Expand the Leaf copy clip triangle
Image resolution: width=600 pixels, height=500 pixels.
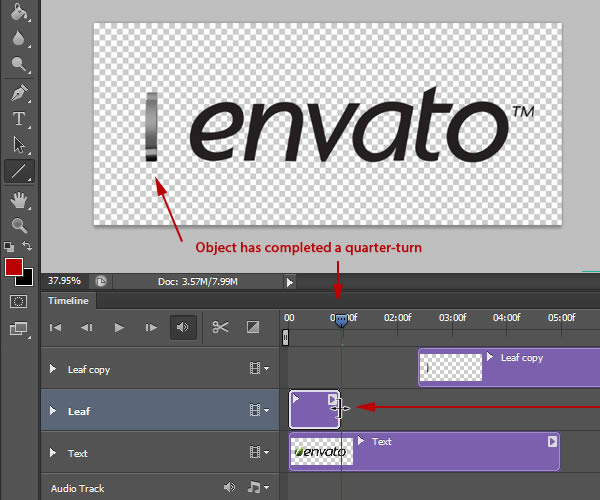click(x=489, y=357)
